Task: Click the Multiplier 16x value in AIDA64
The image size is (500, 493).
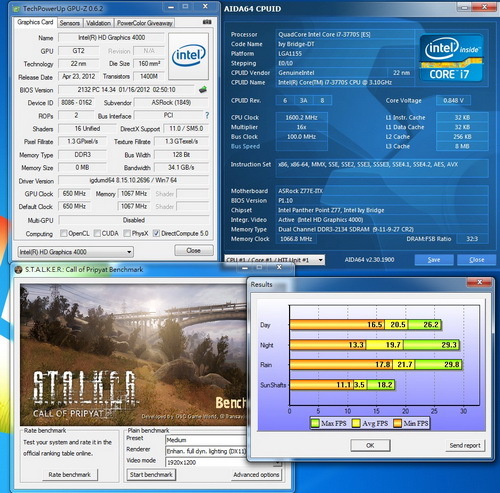Action: click(x=302, y=127)
